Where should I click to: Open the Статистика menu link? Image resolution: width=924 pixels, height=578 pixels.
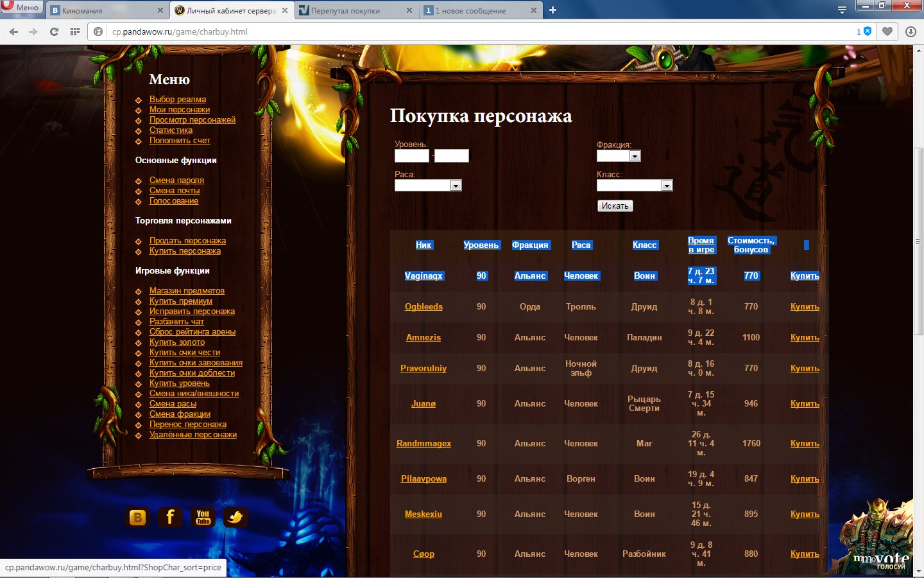click(171, 130)
